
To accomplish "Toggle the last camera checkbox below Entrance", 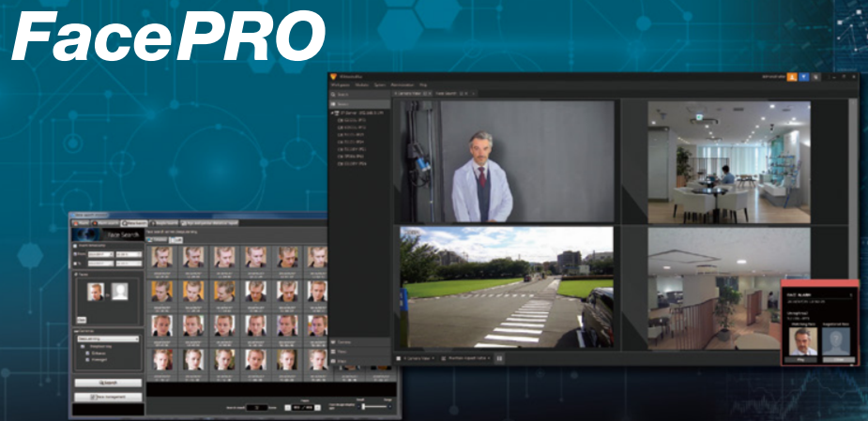I will tap(87, 360).
